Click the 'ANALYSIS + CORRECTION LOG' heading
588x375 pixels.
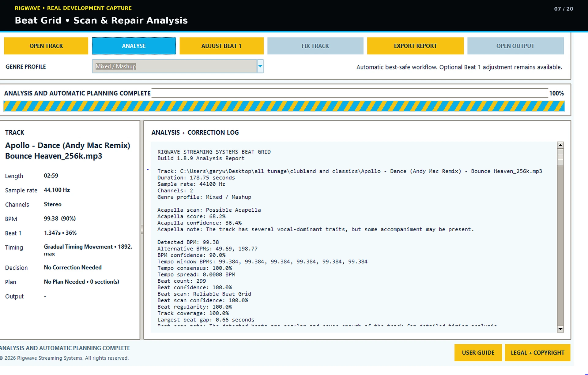[195, 132]
